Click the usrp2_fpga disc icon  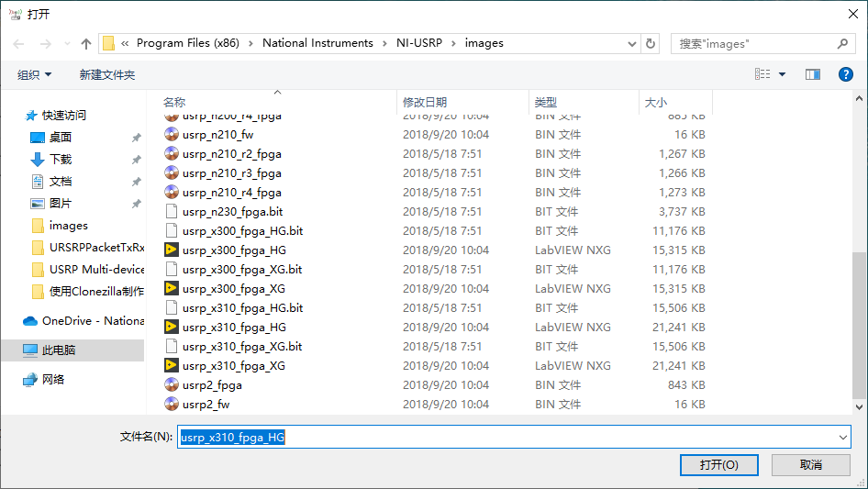pos(171,385)
